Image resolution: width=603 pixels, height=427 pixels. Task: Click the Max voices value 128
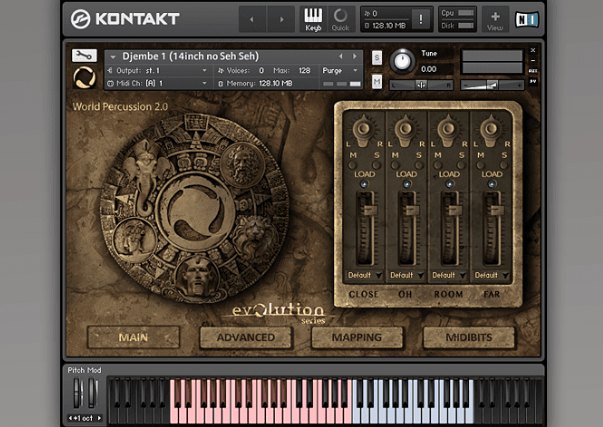(x=304, y=70)
